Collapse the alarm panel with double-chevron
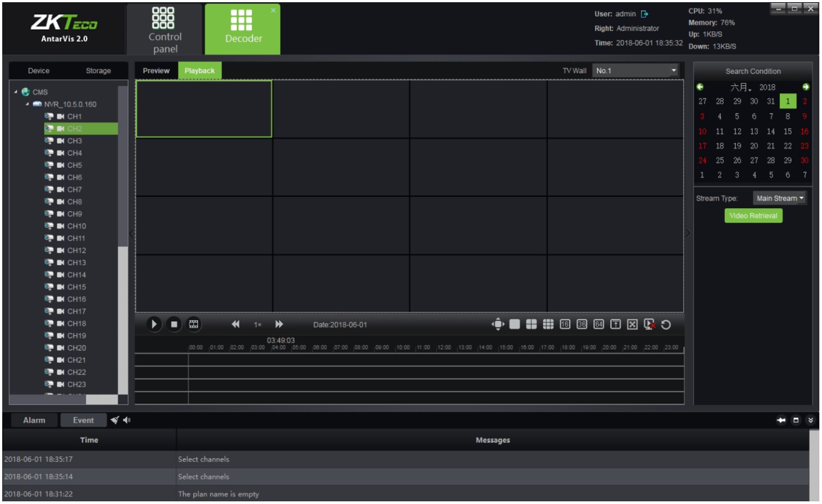Viewport: 822px width, 504px height. pyautogui.click(x=810, y=420)
